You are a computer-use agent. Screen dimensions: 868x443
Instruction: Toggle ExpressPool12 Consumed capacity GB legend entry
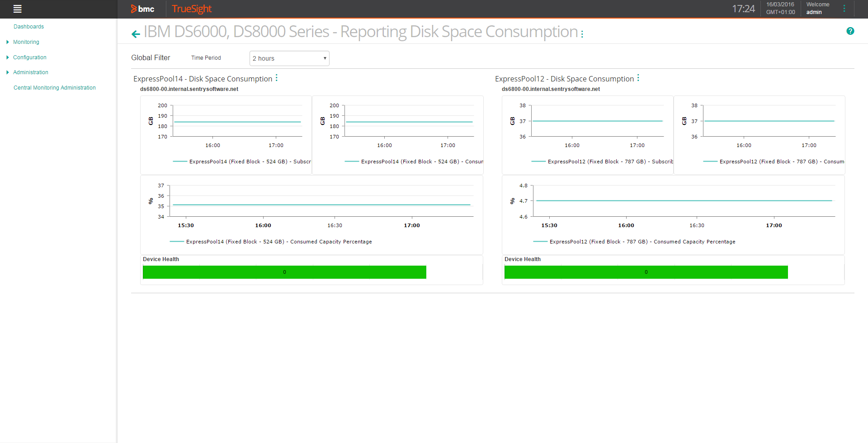point(774,162)
